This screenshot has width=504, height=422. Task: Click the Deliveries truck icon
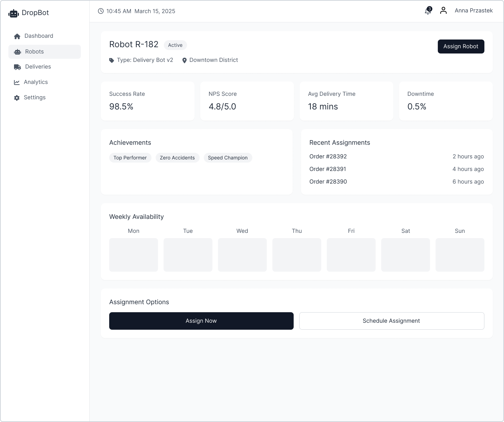pyautogui.click(x=17, y=67)
